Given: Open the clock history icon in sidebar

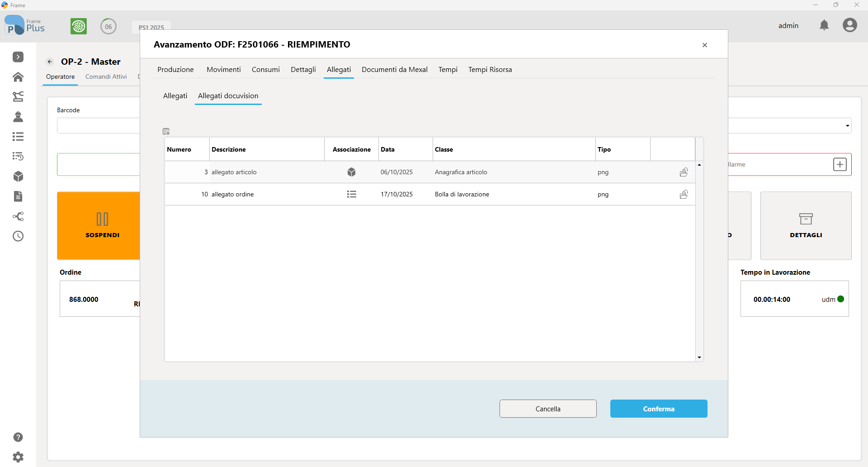Looking at the screenshot, I should tap(18, 236).
